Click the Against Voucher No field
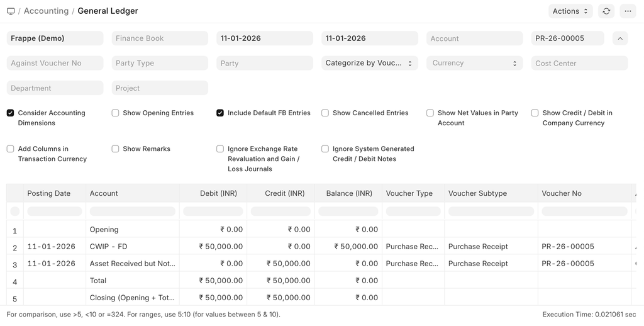Viewport: 644px width, 326px height. tap(55, 63)
